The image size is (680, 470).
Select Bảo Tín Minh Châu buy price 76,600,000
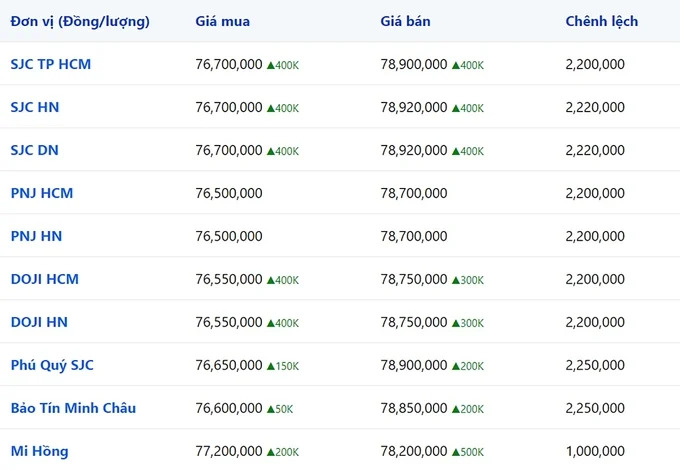pyautogui.click(x=229, y=408)
